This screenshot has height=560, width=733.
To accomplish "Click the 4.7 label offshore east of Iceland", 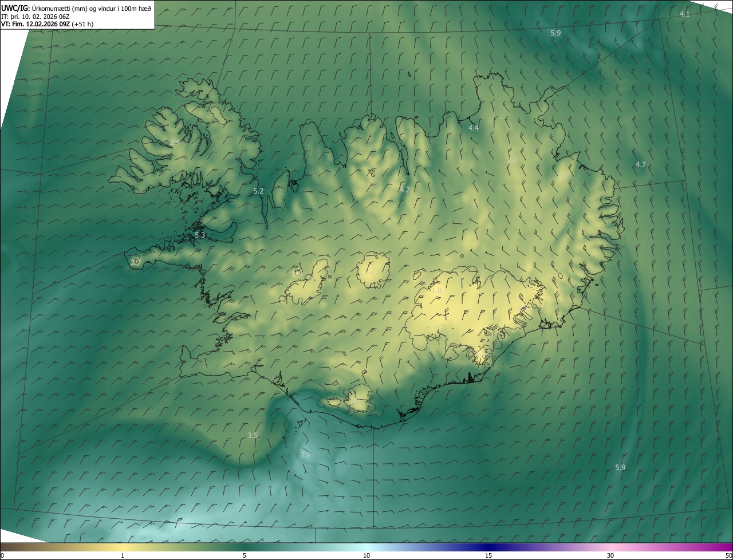I will point(640,164).
